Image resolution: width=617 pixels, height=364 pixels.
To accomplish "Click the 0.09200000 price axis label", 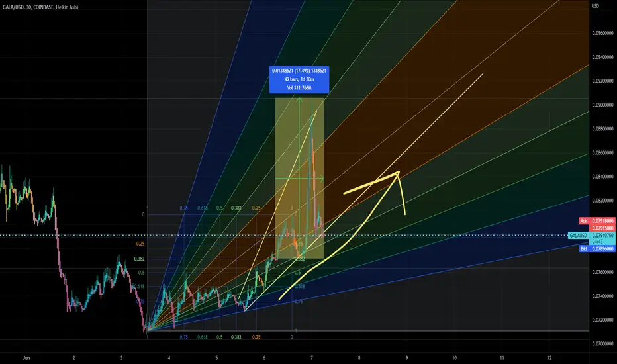I will point(603,81).
